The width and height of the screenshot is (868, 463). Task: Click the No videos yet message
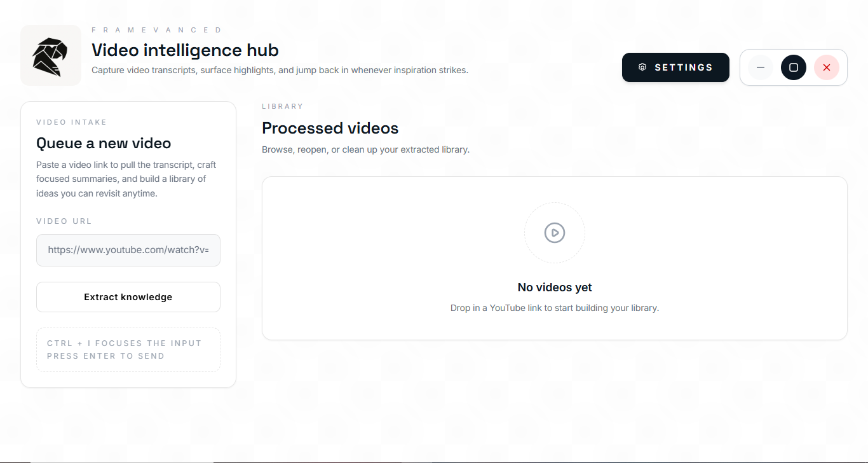(x=554, y=287)
